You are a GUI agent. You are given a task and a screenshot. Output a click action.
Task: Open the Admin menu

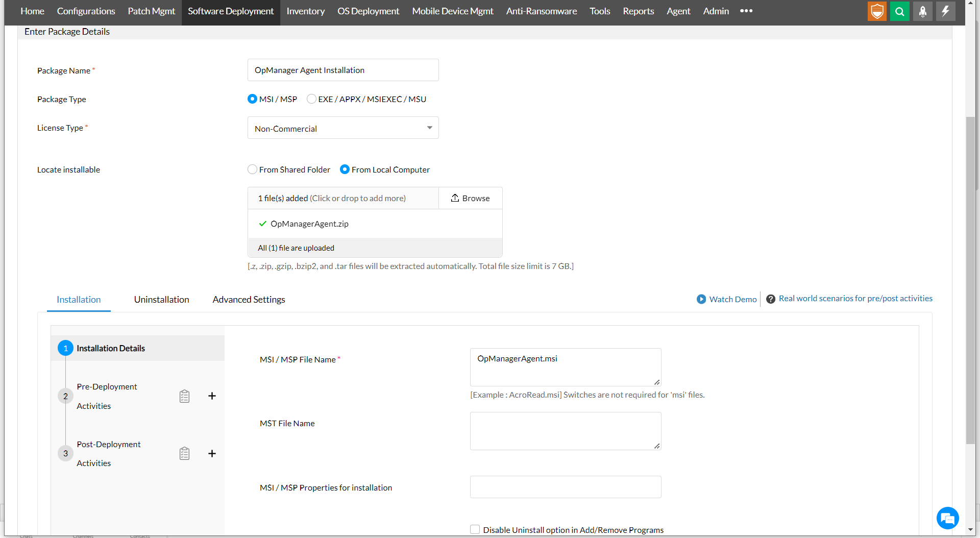[x=716, y=11]
